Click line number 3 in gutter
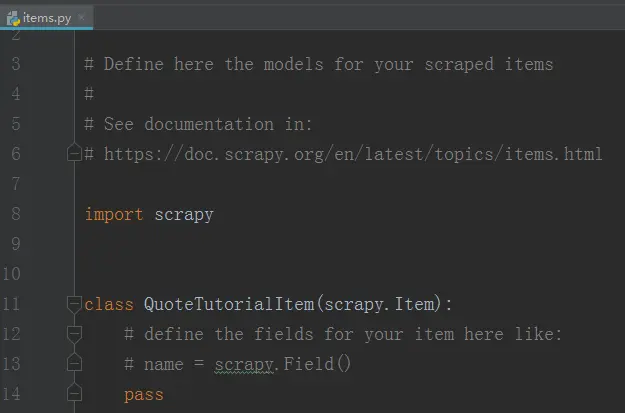The image size is (625, 413). point(16,64)
